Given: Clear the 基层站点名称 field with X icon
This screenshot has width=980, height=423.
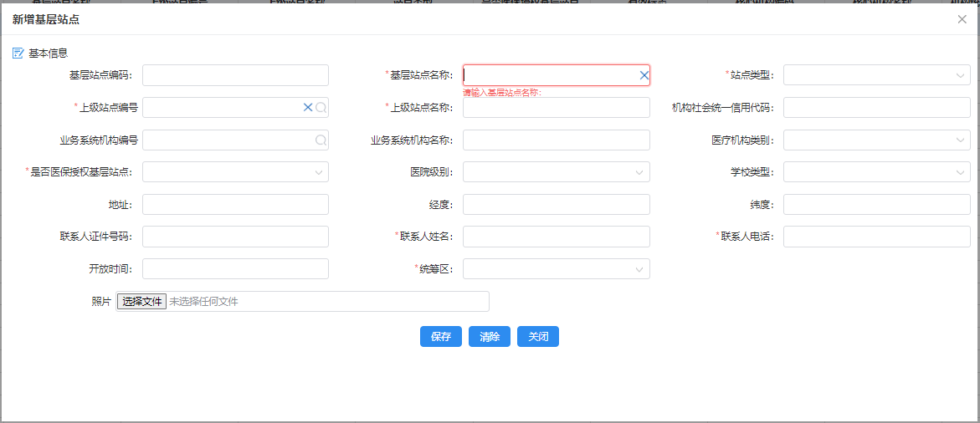Looking at the screenshot, I should coord(644,75).
